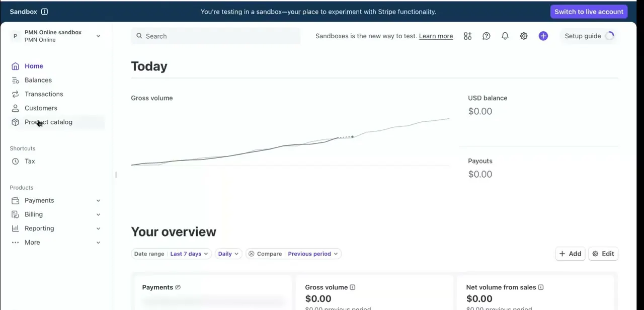The image size is (644, 310).
Task: Click the Gross volume info icon
Action: pyautogui.click(x=353, y=287)
